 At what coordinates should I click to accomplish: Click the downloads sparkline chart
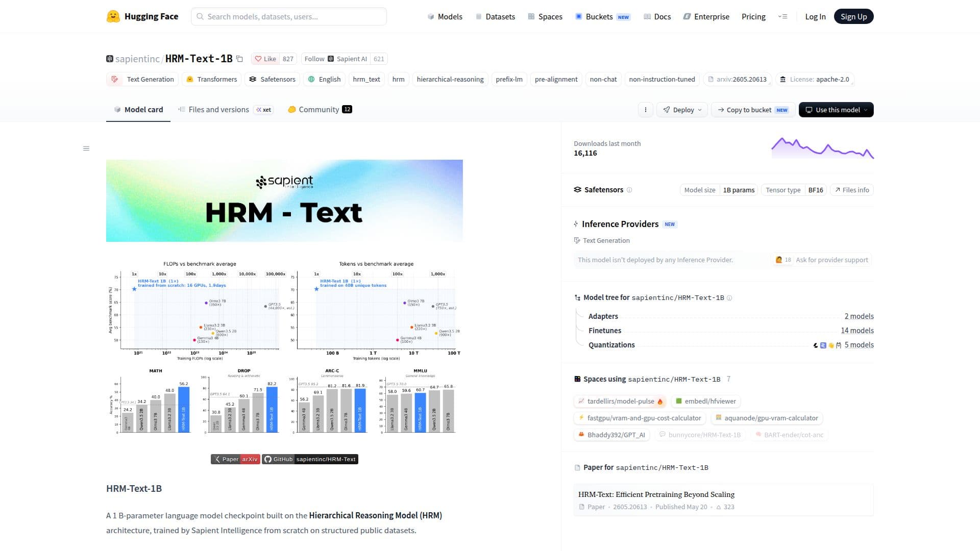pyautogui.click(x=822, y=148)
